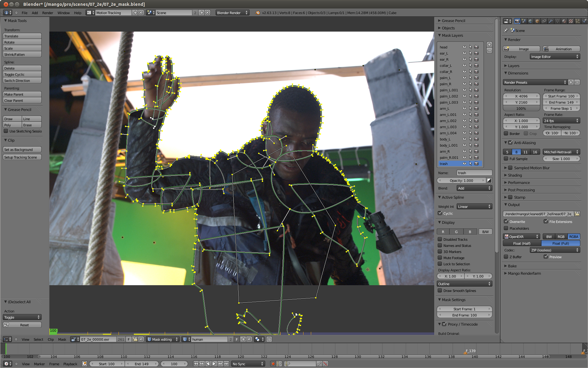588x368 pixels.
Task: Click the Make Parent button
Action: pyautogui.click(x=21, y=94)
